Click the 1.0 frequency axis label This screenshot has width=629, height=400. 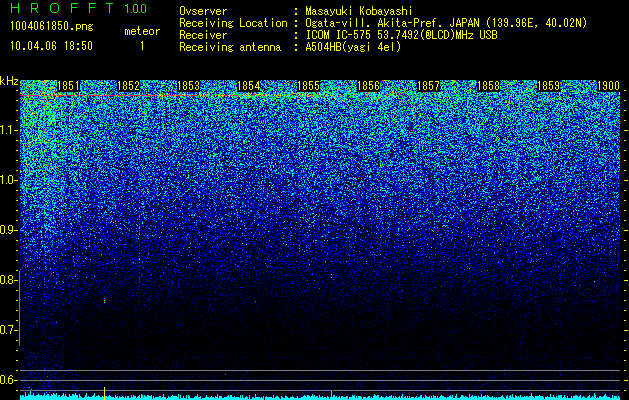pyautogui.click(x=9, y=180)
